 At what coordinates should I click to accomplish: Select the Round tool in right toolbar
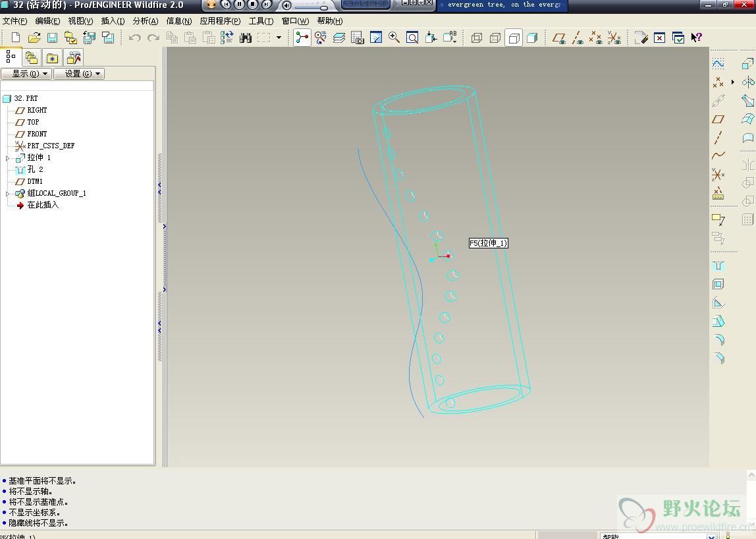click(718, 340)
